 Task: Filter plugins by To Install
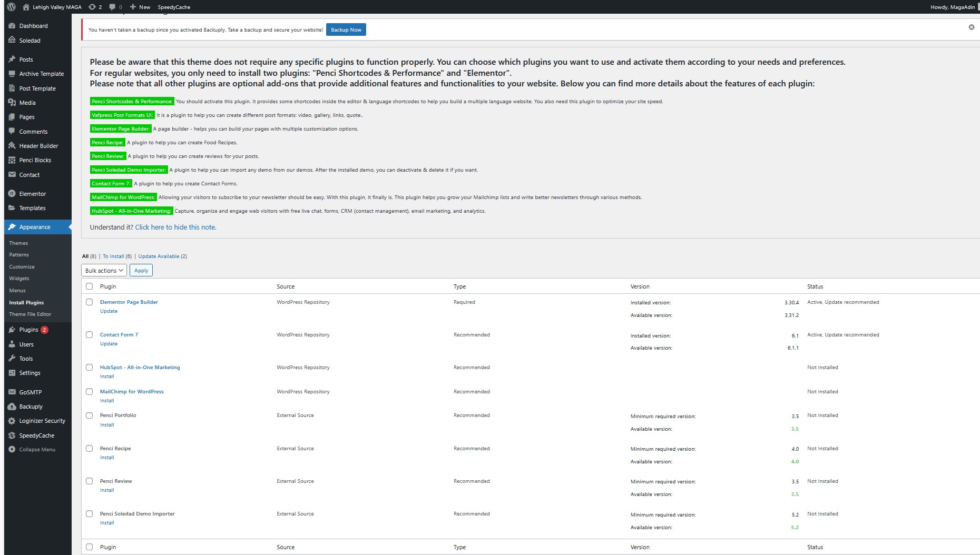click(x=113, y=256)
